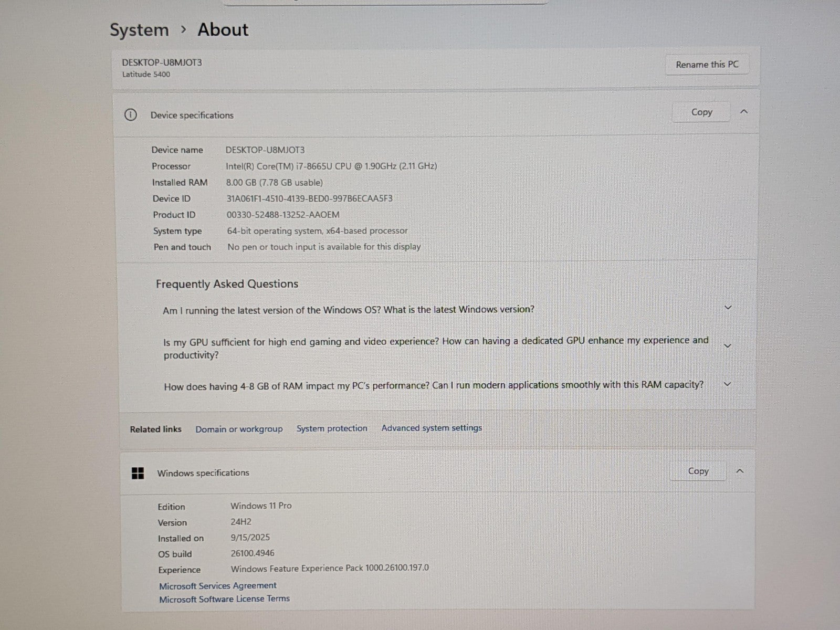The image size is (840, 630).
Task: Click the Product ID value text
Action: (283, 215)
